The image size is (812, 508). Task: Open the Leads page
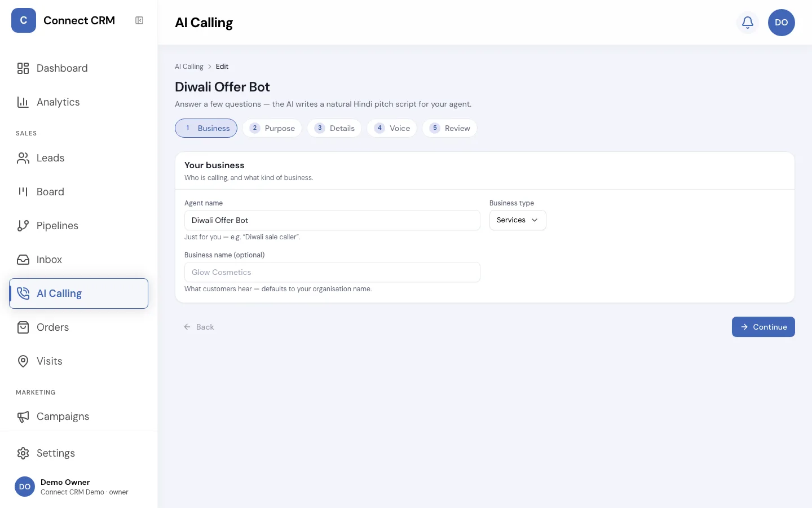[78, 158]
